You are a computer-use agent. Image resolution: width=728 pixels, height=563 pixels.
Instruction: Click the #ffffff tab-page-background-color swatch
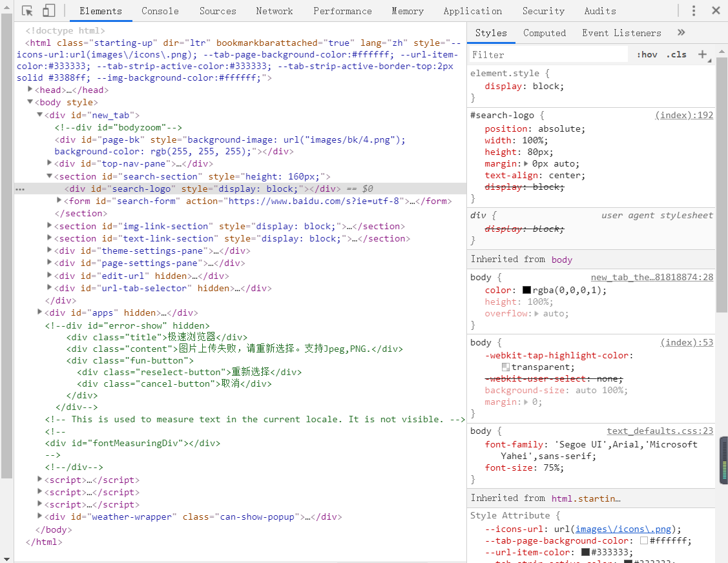tap(643, 540)
